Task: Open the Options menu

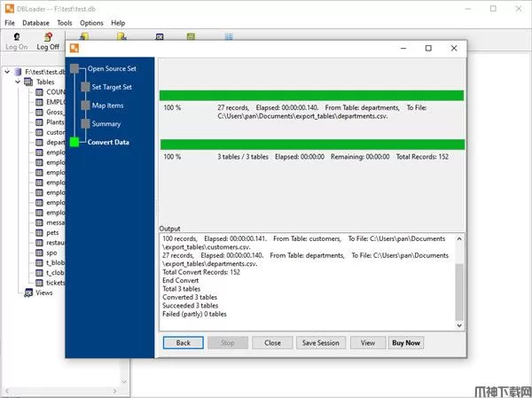Action: (91, 22)
